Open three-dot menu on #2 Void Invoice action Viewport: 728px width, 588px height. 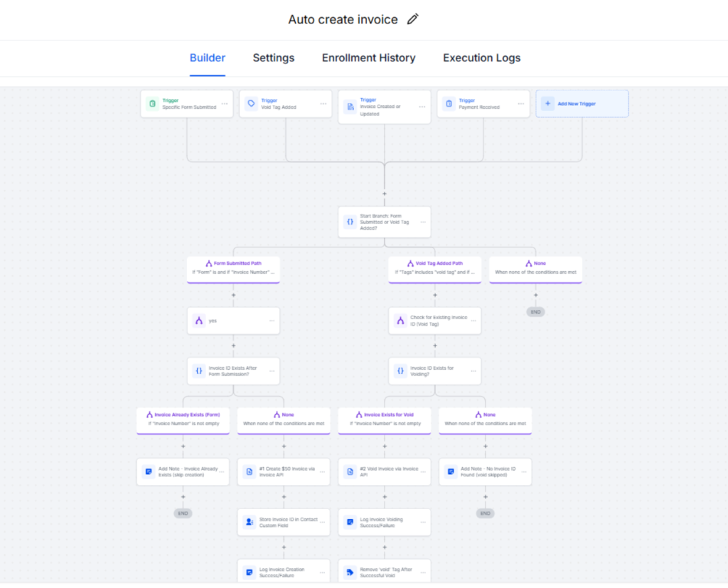point(423,471)
